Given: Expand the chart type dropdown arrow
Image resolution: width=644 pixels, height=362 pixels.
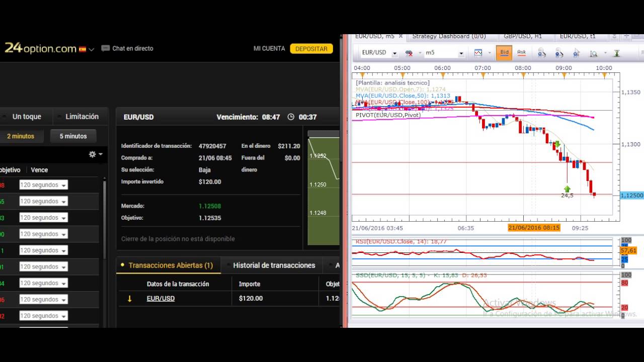Looking at the screenshot, I should pos(489,53).
